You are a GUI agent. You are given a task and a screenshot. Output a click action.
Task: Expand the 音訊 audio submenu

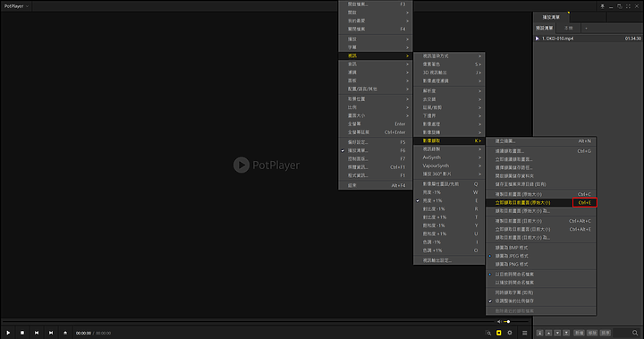click(x=376, y=64)
